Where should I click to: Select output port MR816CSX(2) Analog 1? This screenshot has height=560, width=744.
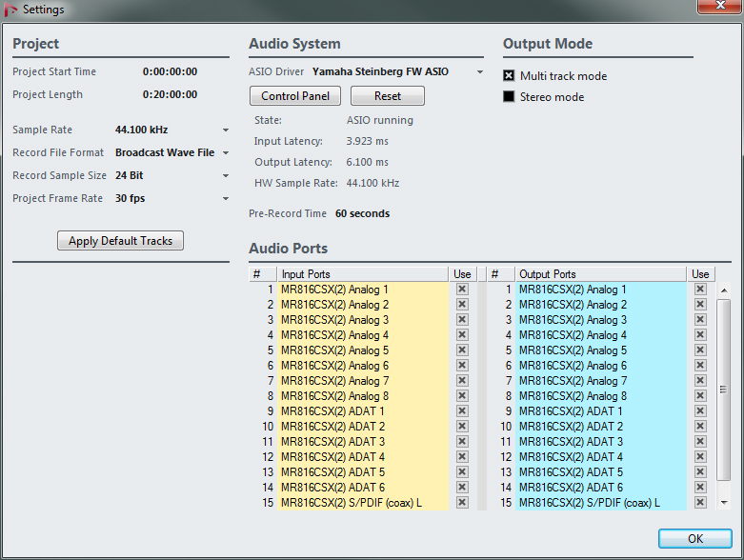601,290
